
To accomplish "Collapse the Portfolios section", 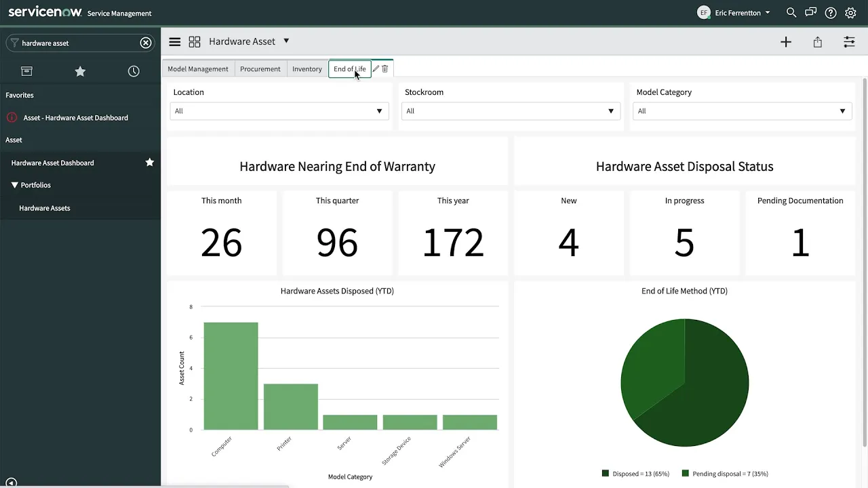I will click(x=14, y=185).
